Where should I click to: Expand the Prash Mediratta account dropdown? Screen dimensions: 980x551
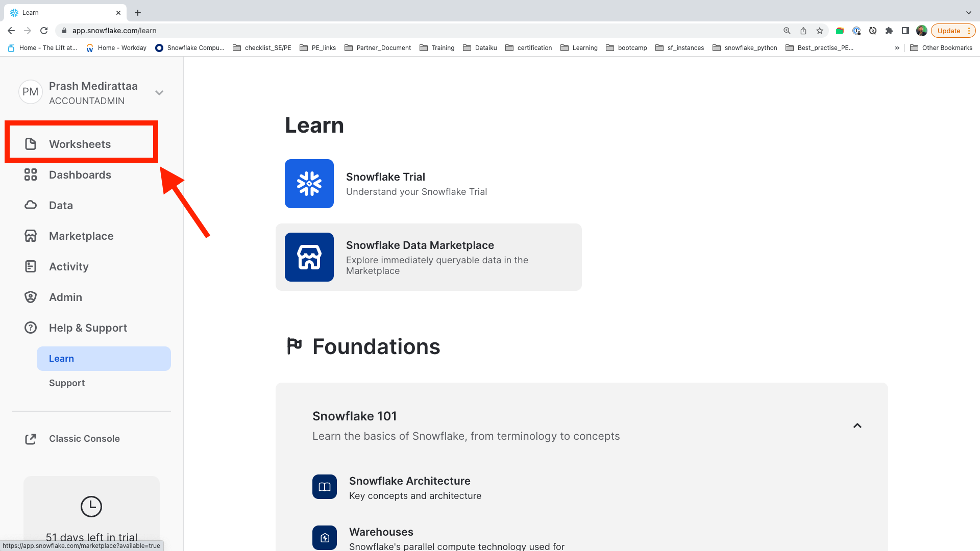pos(159,93)
